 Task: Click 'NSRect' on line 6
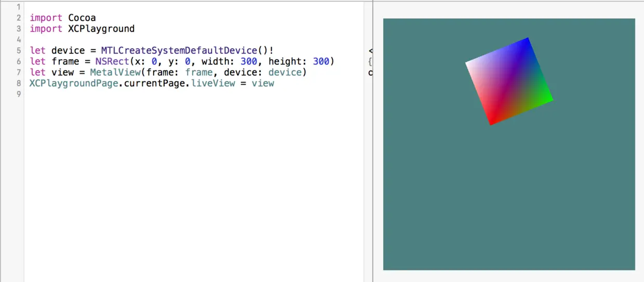112,61
